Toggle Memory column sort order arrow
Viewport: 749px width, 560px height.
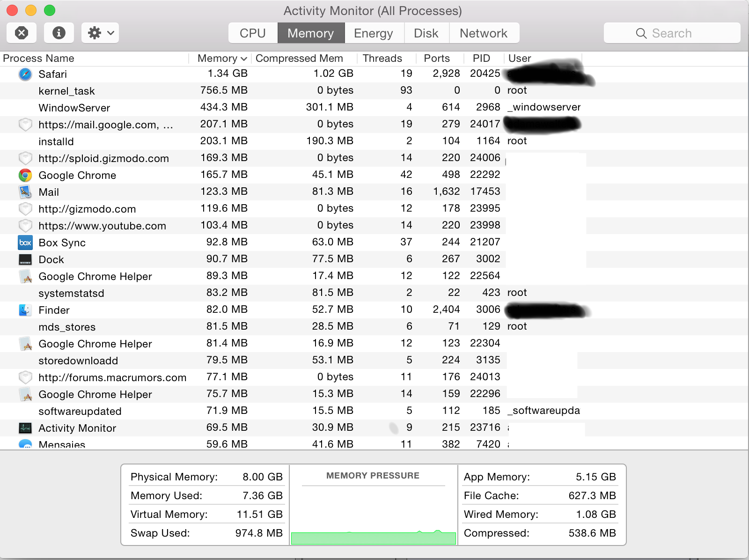tap(244, 59)
